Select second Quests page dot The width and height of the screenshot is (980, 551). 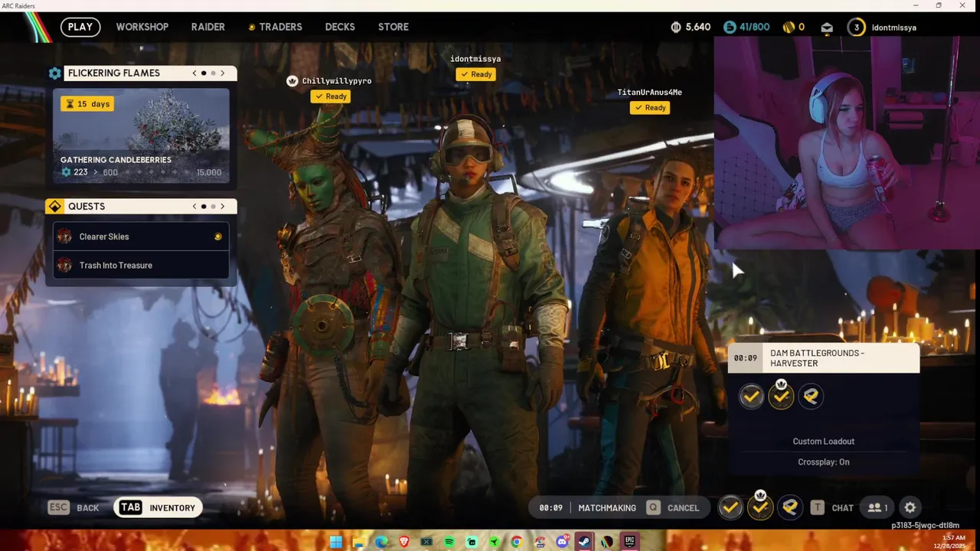(x=213, y=207)
